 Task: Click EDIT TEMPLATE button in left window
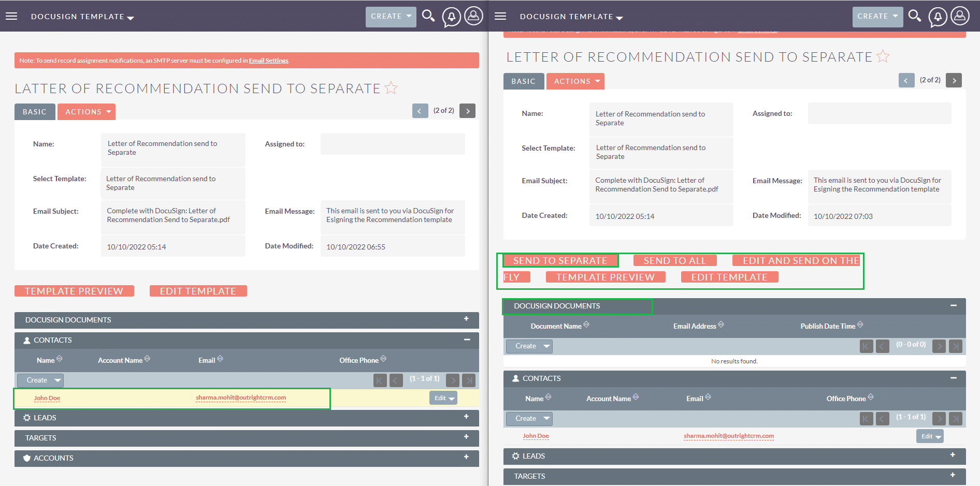tap(198, 291)
